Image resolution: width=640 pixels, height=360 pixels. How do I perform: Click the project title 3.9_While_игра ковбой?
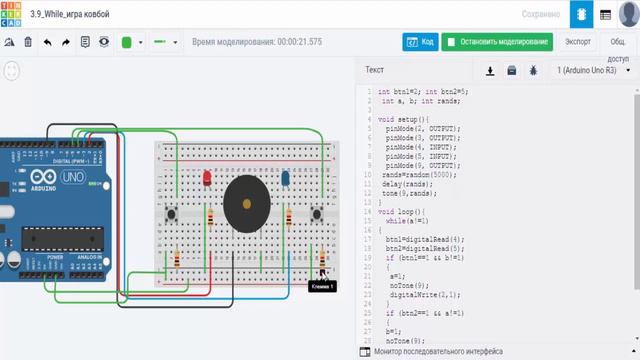tap(70, 14)
